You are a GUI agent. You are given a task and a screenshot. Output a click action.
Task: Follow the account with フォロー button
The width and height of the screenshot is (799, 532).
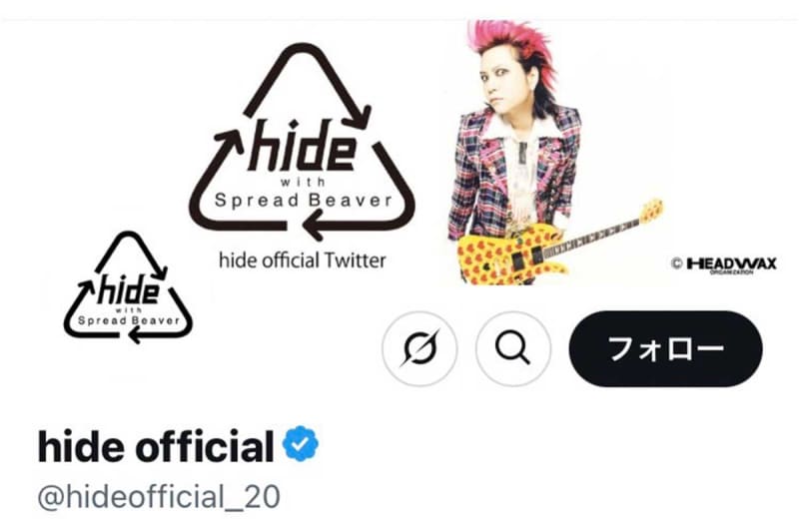[665, 348]
